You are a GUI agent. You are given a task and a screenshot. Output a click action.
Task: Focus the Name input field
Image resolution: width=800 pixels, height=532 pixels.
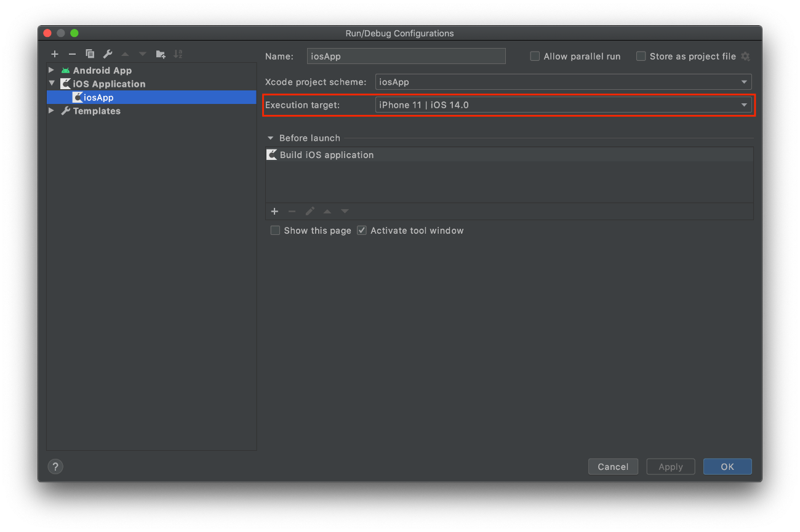coord(406,57)
